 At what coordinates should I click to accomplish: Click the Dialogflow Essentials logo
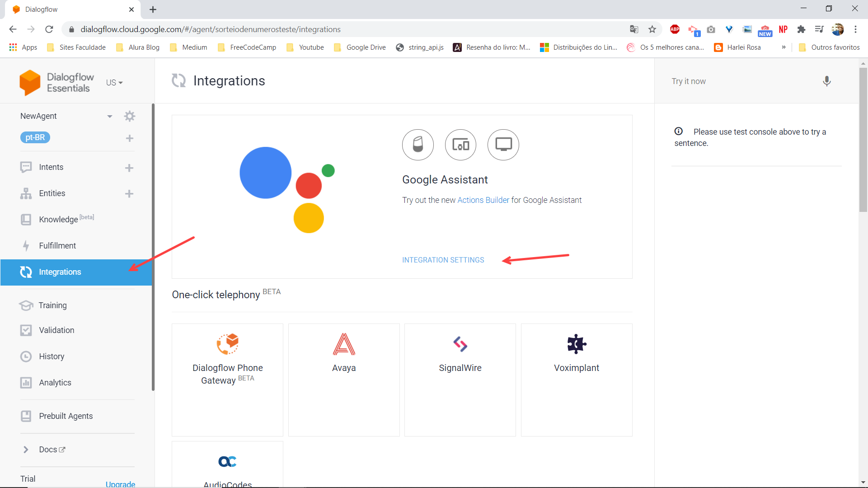coord(57,83)
